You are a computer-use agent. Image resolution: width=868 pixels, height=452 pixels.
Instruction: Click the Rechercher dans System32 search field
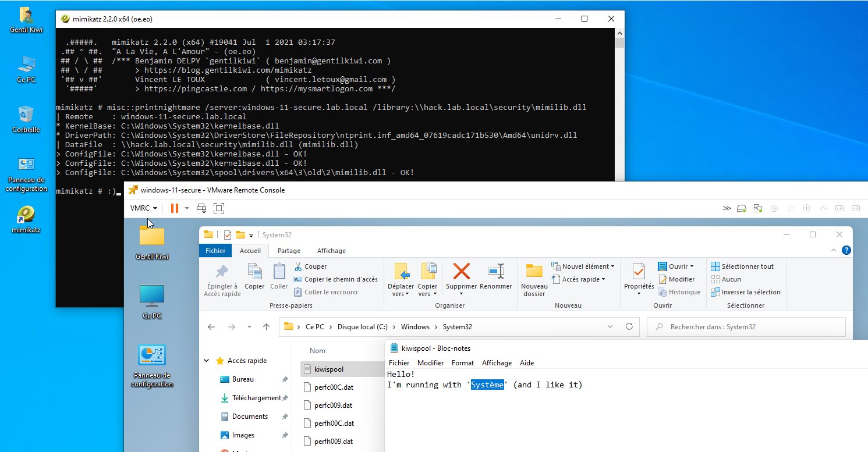[x=746, y=327]
